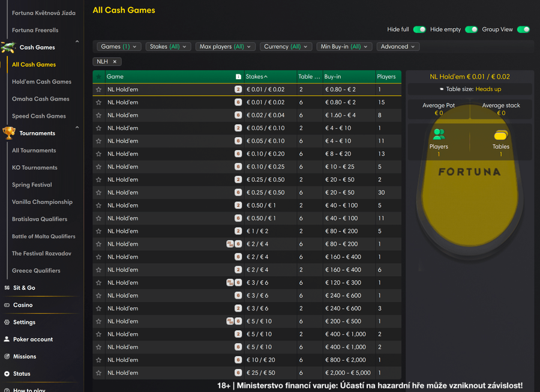
Task: Click the special badge on €80-€200 €2/€4 row
Action: 230,244
